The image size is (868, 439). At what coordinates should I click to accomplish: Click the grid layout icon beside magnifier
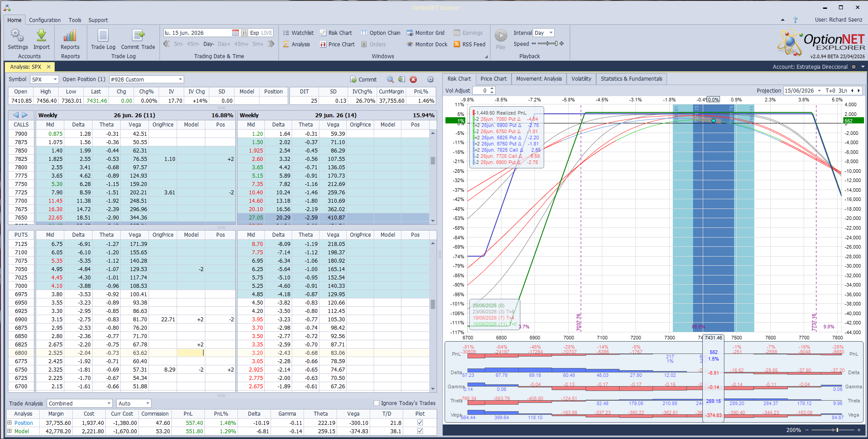tap(401, 79)
